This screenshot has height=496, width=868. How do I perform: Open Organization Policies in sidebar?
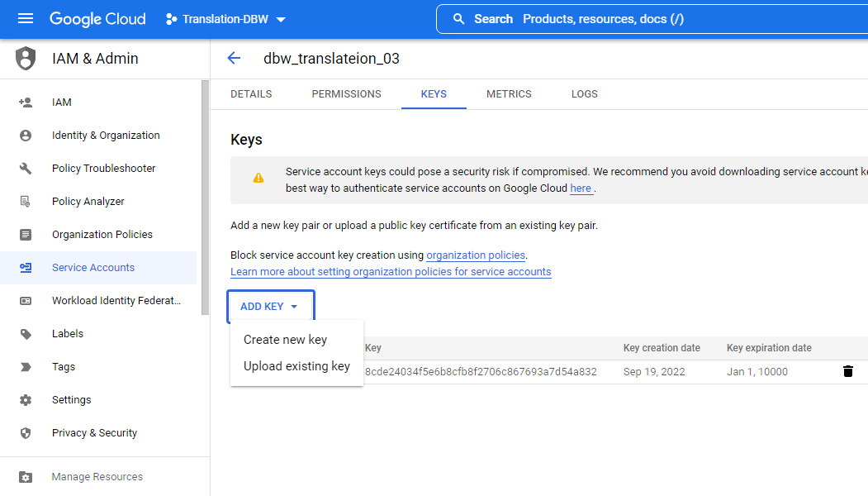click(x=98, y=235)
